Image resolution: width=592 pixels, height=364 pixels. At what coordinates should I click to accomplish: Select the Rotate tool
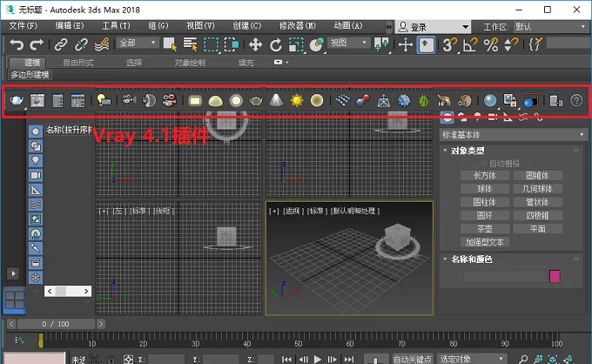click(x=276, y=45)
